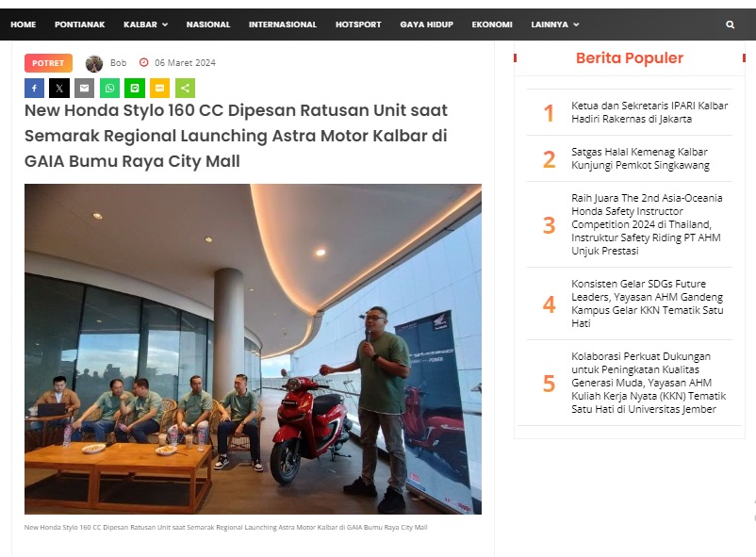Click rank number 5 in Berita Populer
This screenshot has width=756, height=557.
pyautogui.click(x=549, y=384)
